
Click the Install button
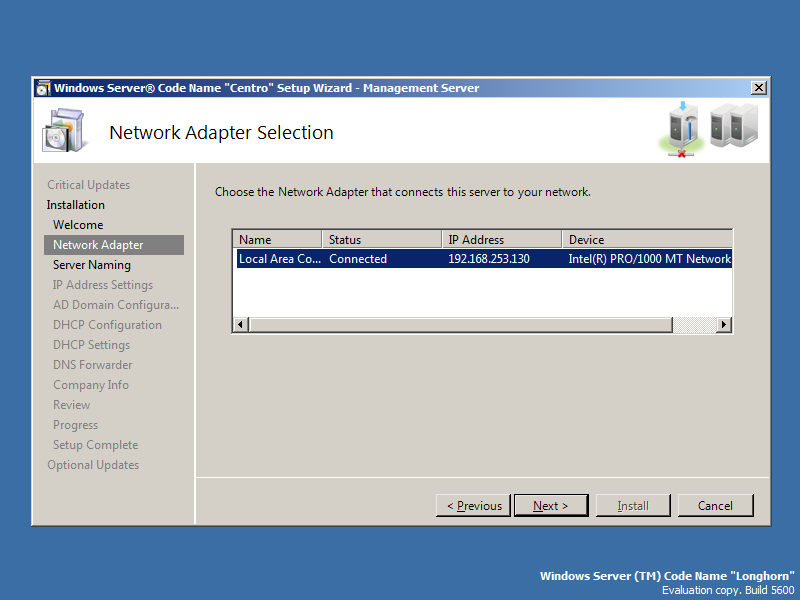click(x=633, y=506)
